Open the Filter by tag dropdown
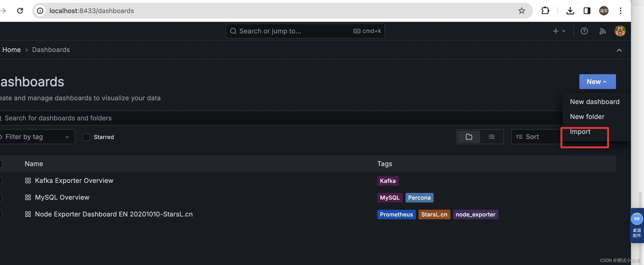This screenshot has height=265, width=644. click(37, 137)
